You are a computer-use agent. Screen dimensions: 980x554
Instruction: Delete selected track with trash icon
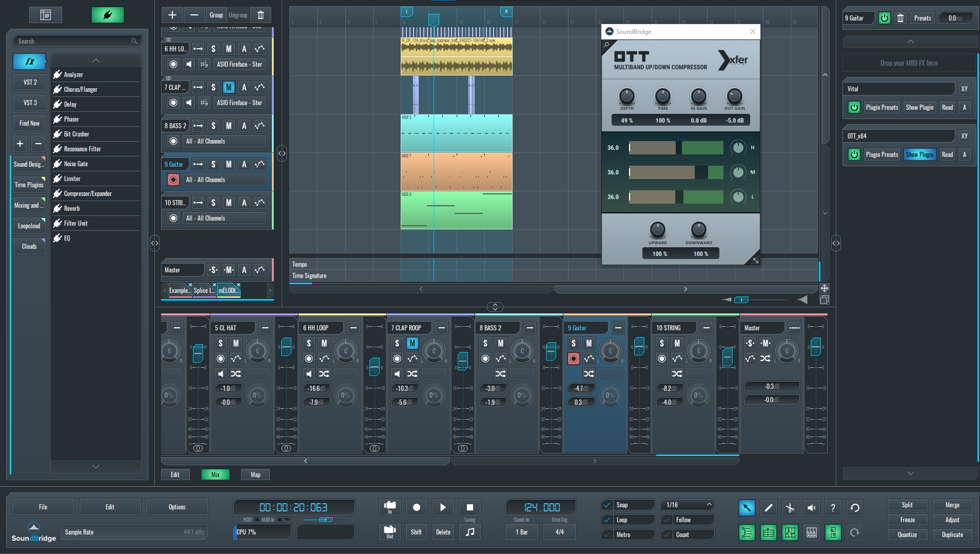point(261,15)
